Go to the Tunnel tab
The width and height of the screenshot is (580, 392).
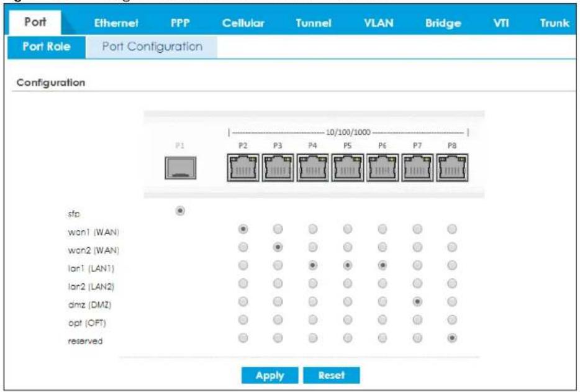[x=314, y=23]
